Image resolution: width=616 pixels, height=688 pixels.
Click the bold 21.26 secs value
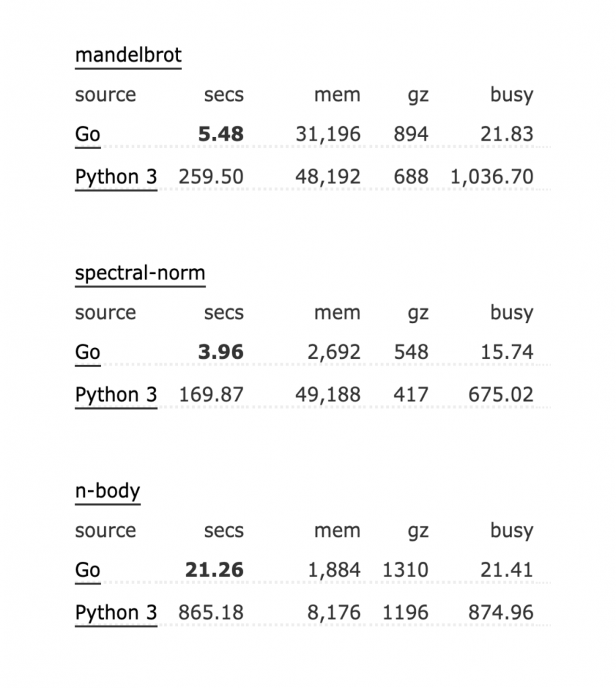click(x=214, y=570)
